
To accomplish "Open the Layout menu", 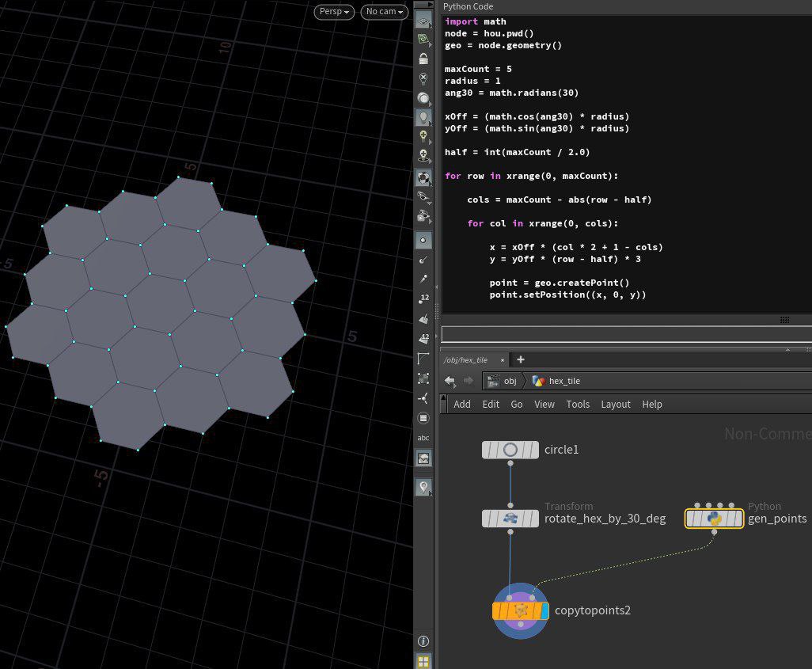I will click(x=616, y=405).
